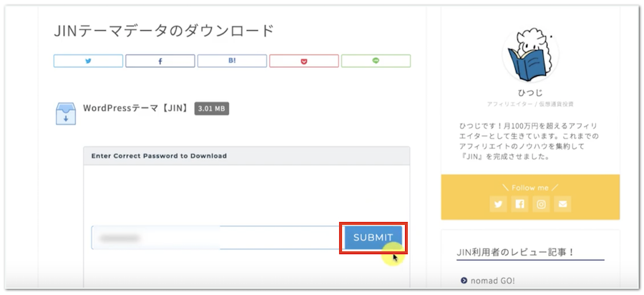Click the Hatena Bookmark B! share button

pyautogui.click(x=232, y=61)
